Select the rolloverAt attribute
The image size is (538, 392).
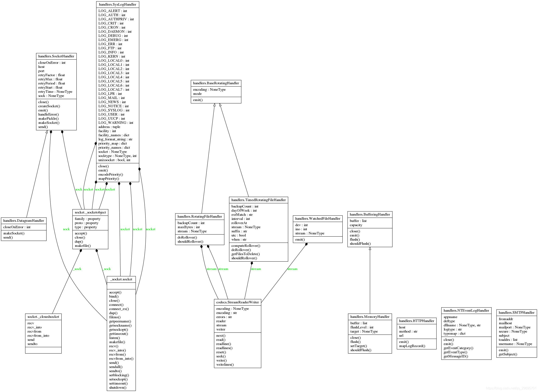(x=239, y=223)
